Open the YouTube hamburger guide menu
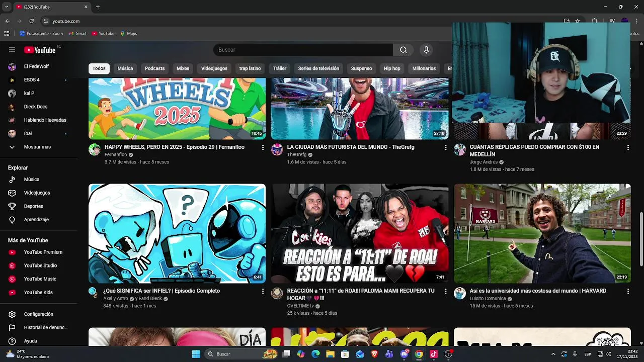Viewport: 644px width, 362px height. pos(12,50)
